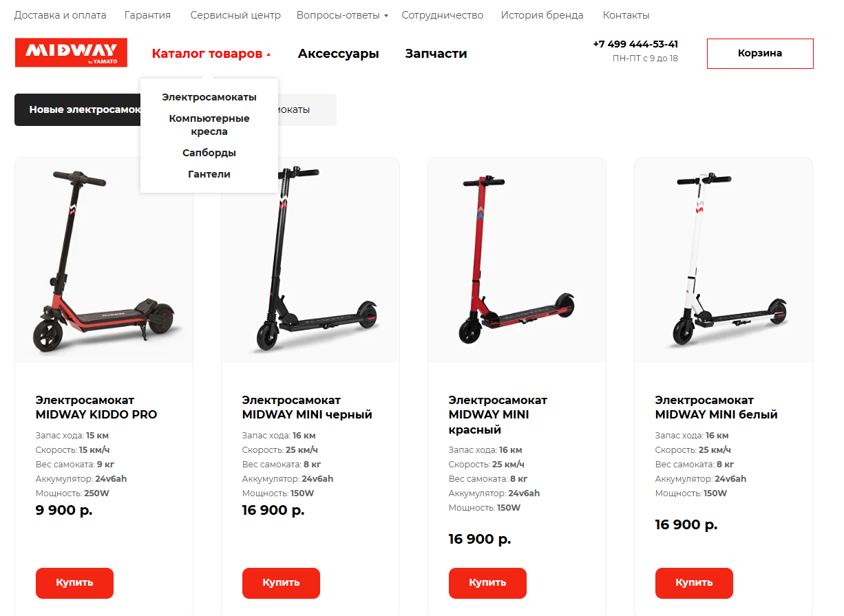Open the Корзина cart button

click(760, 54)
